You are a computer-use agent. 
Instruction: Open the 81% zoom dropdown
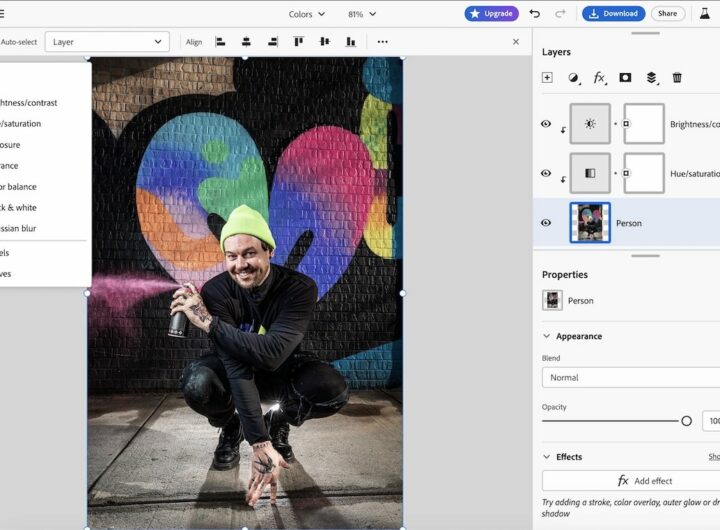coord(362,14)
